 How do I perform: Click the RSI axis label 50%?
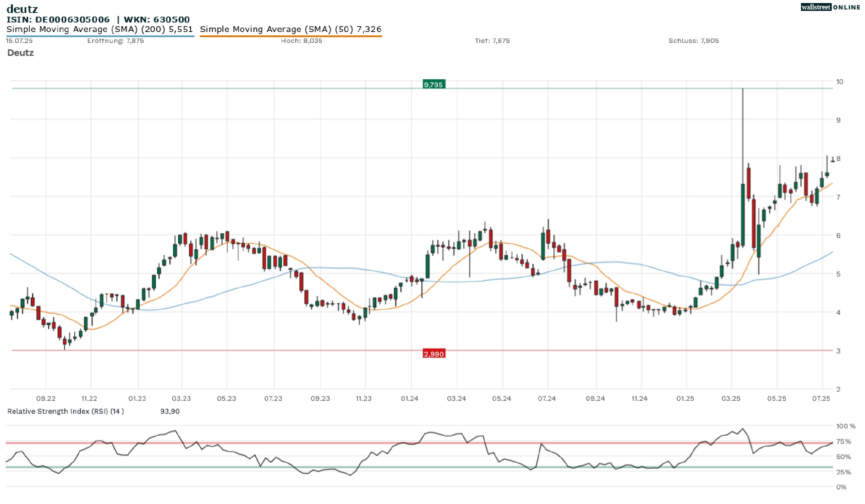tap(843, 457)
